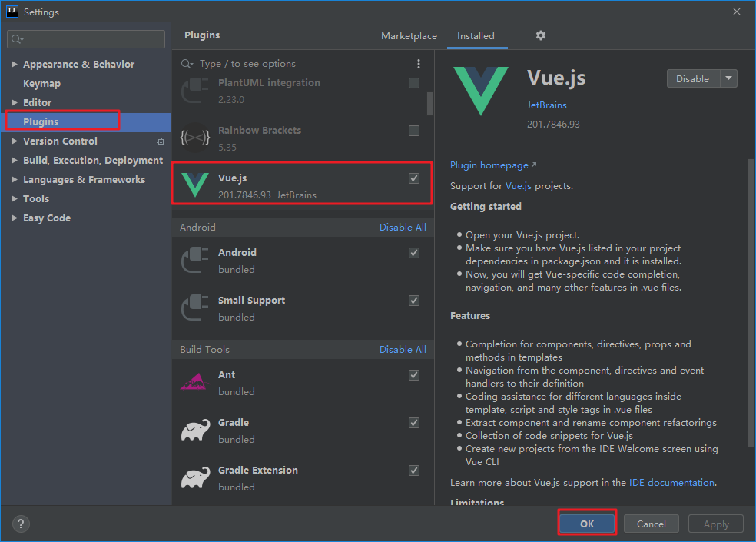
Task: Uncheck the Smali Support checkbox
Action: 413,301
